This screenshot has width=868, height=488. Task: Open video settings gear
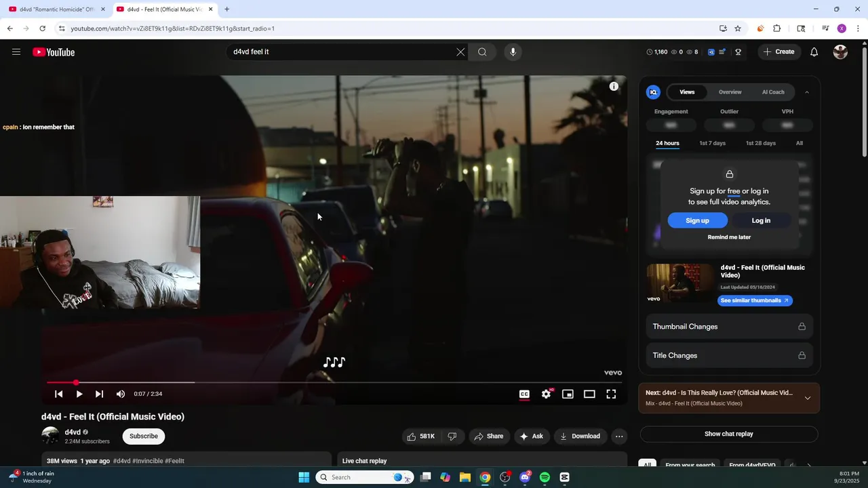[546, 394]
